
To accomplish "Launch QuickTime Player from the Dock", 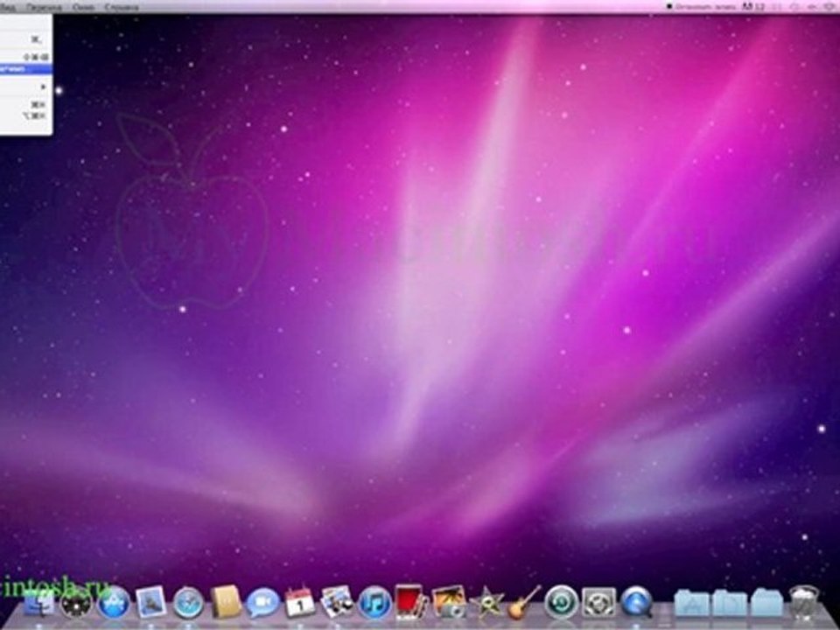I will (x=636, y=603).
